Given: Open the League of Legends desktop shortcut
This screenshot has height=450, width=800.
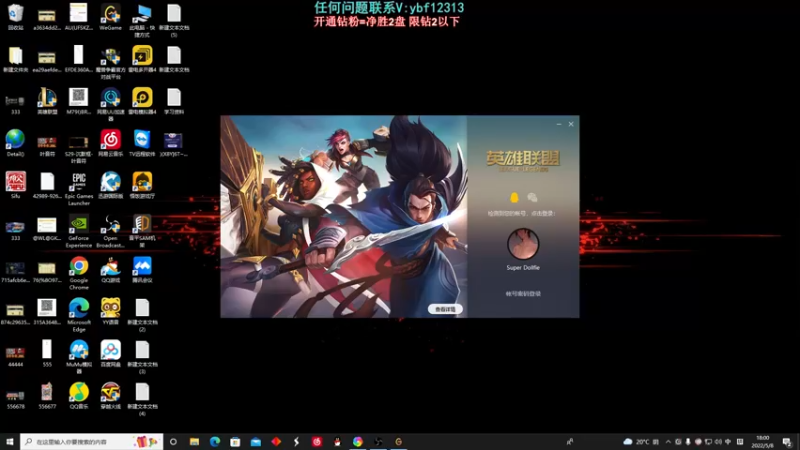Looking at the screenshot, I should (x=47, y=101).
